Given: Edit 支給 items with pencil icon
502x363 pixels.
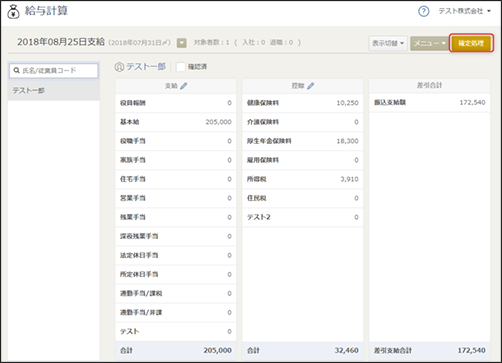Looking at the screenshot, I should point(184,86).
